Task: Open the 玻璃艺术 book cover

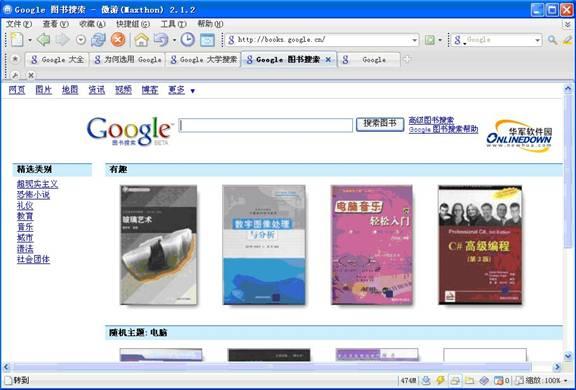Action: pyautogui.click(x=159, y=245)
